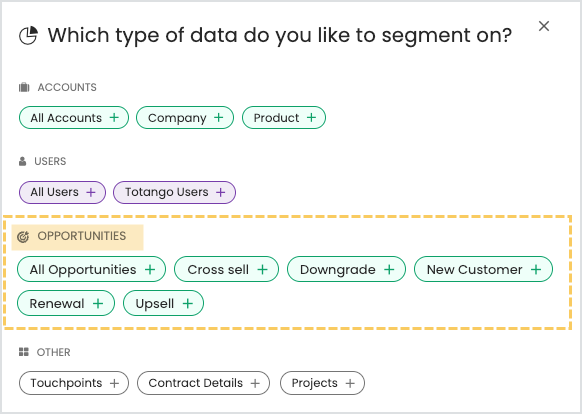The image size is (582, 414).
Task: Click the plus icon beside Projects
Action: point(350,383)
